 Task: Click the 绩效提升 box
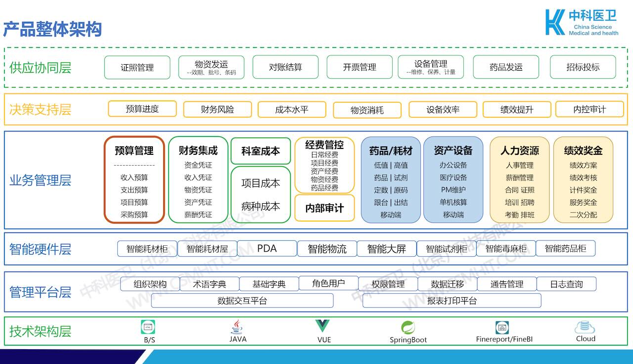pyautogui.click(x=517, y=109)
